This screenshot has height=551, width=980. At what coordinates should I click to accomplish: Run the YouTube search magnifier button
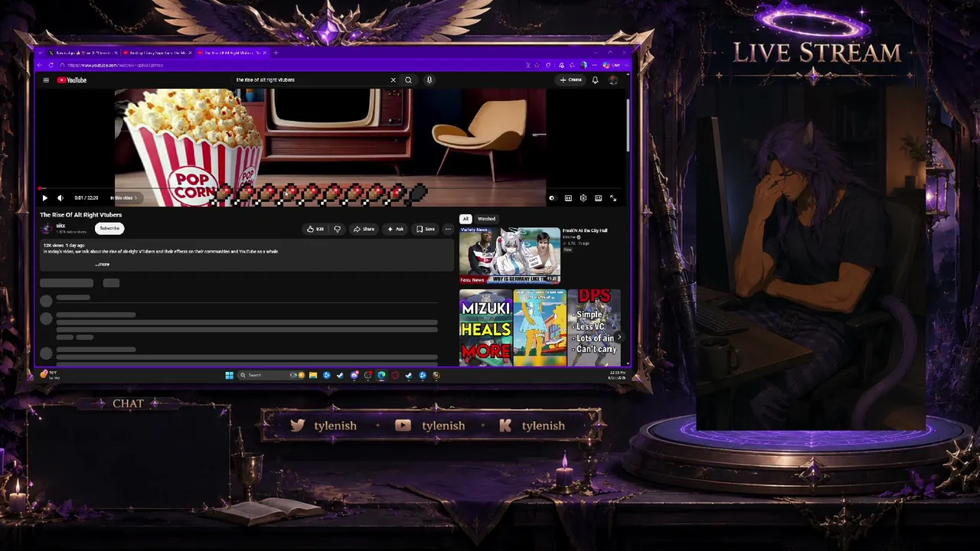tap(408, 80)
